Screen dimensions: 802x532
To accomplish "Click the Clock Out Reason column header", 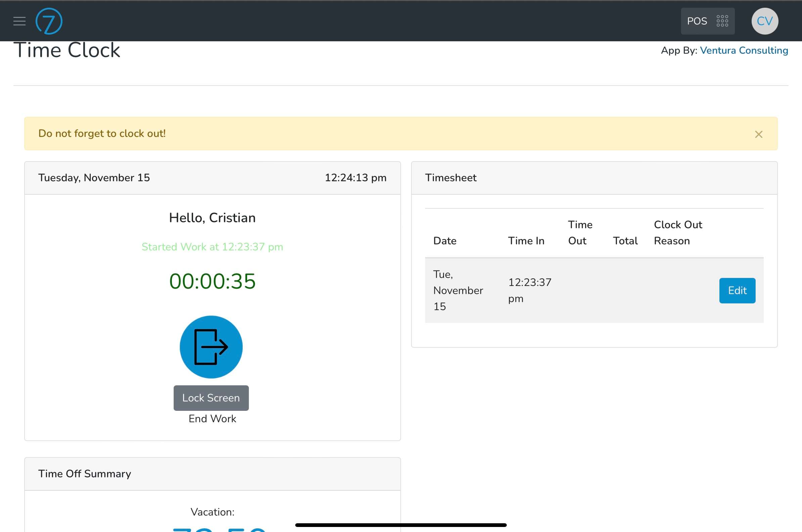I will pos(678,232).
